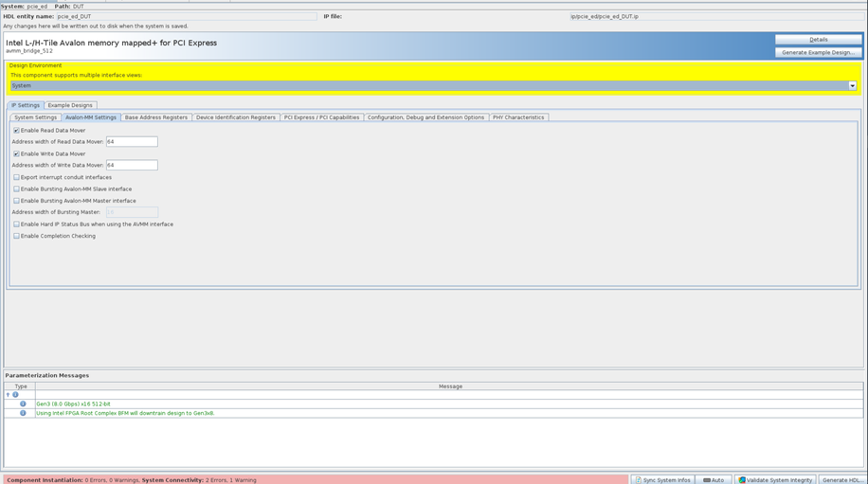Screen dimensions: 868x484
Task: Click Sync System Infos button
Action: click(x=662, y=479)
